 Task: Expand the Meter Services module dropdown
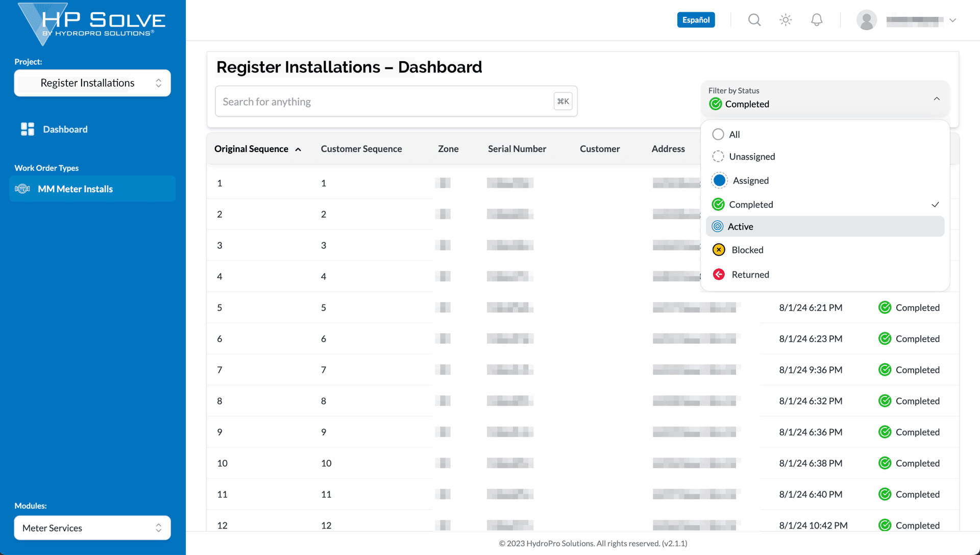[92, 528]
